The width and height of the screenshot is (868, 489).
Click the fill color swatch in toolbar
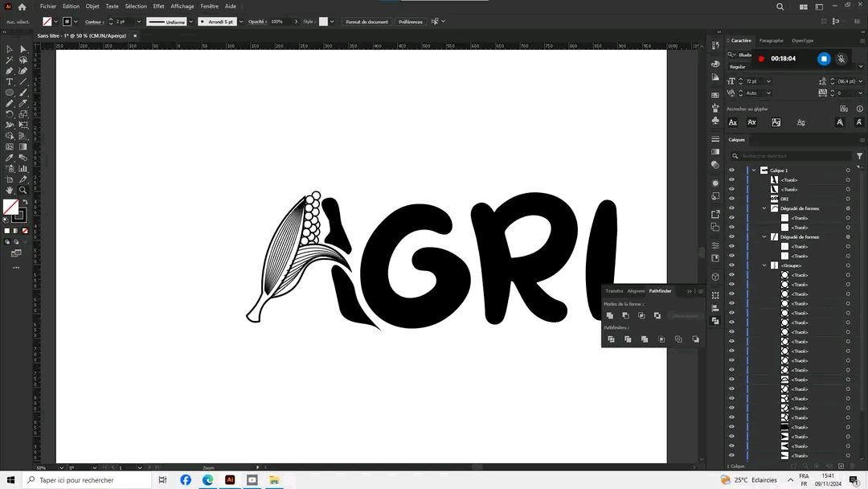click(10, 208)
